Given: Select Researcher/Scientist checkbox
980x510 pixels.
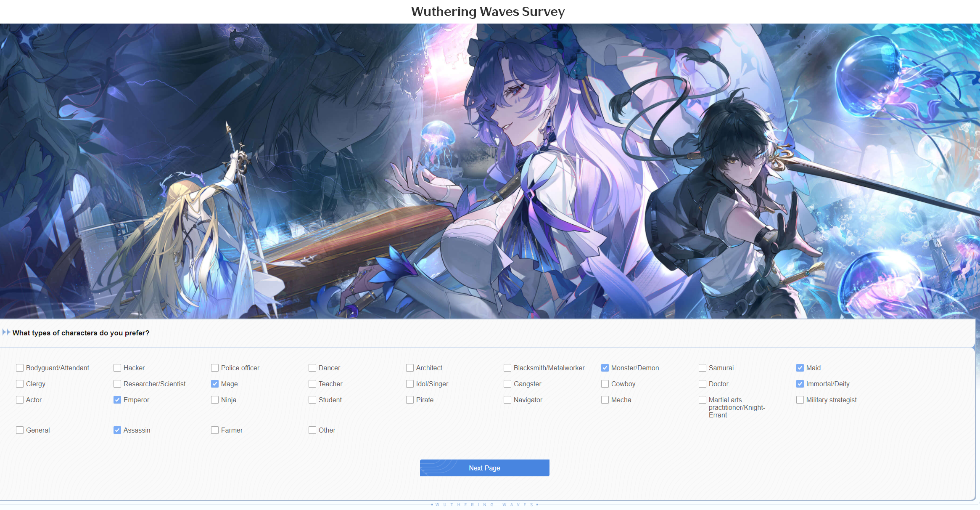Looking at the screenshot, I should click(x=117, y=384).
